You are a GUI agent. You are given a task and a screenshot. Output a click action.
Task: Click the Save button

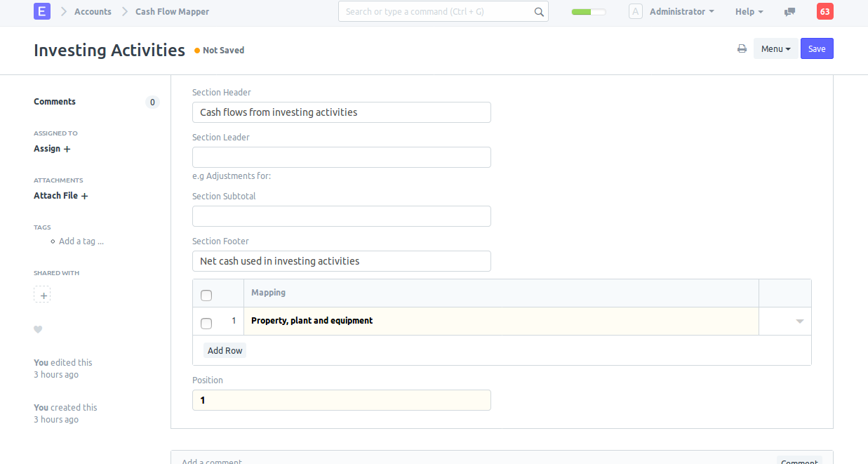click(817, 49)
